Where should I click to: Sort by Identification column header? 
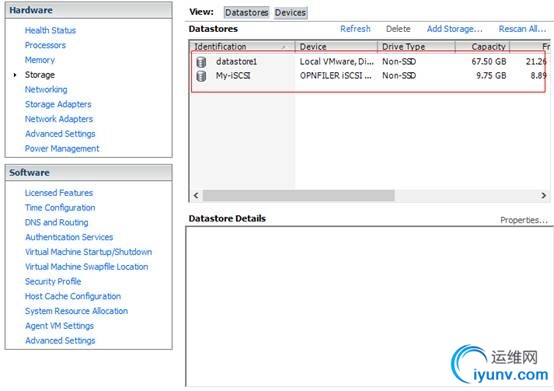click(x=242, y=47)
